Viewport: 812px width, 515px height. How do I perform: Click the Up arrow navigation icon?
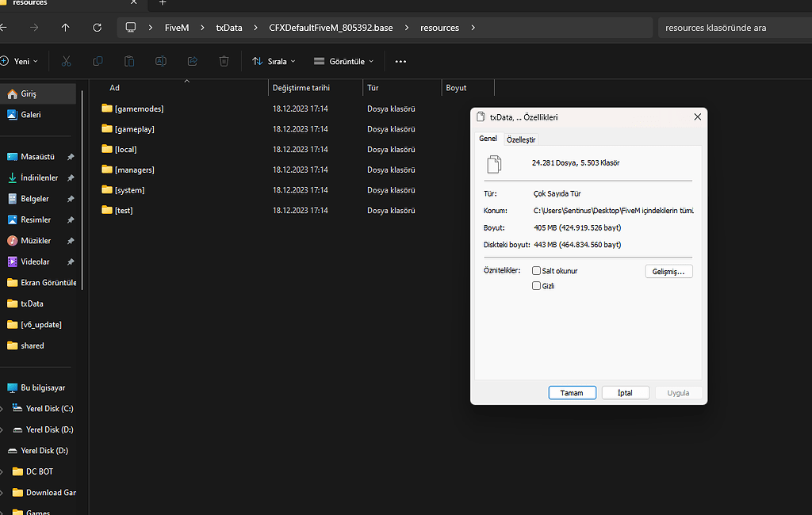pyautogui.click(x=66, y=28)
